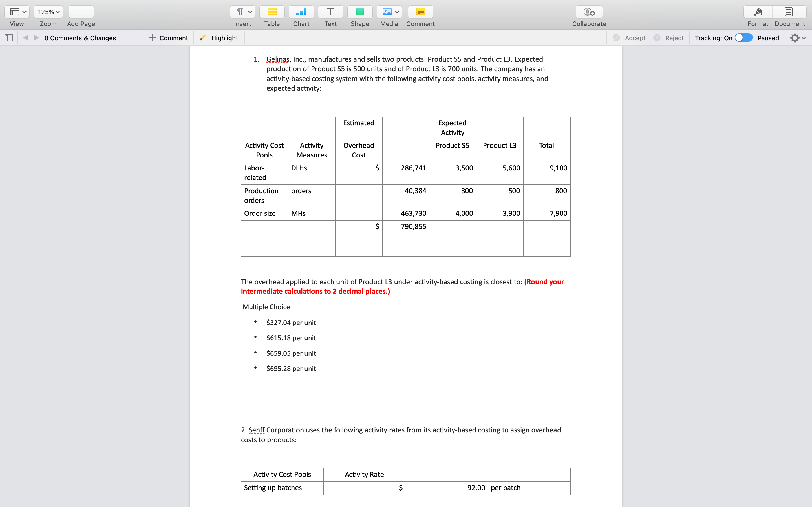Open the Document settings panel
The width and height of the screenshot is (812, 507).
point(789,12)
